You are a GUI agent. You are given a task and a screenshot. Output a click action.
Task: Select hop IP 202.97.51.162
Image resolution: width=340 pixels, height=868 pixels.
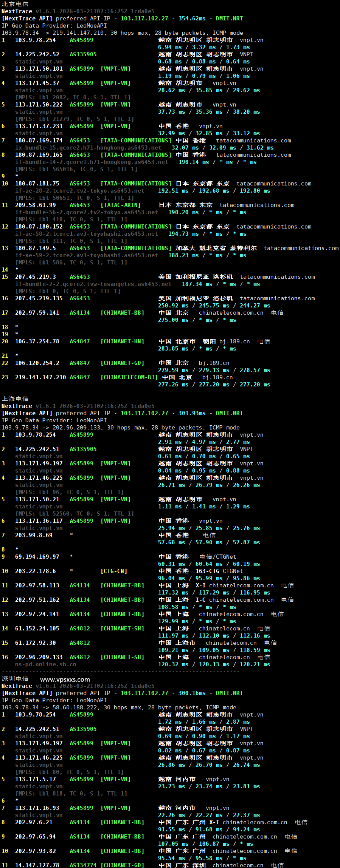tap(37, 600)
